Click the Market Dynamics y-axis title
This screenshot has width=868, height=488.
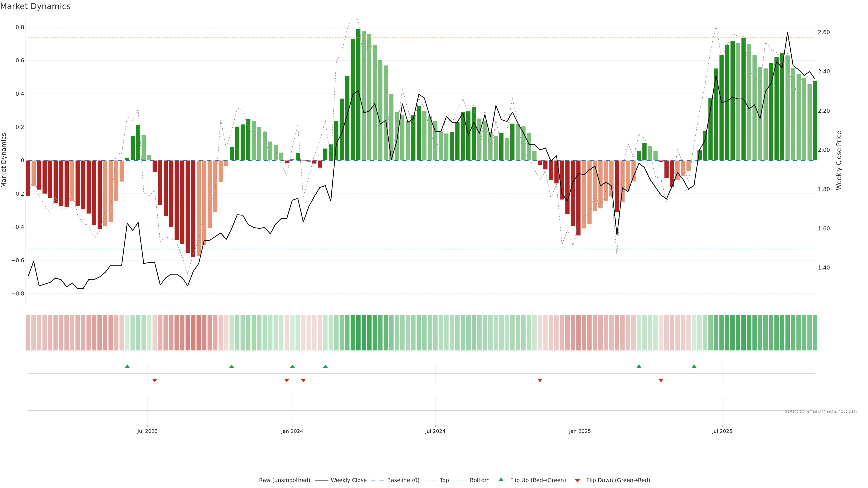(4, 160)
